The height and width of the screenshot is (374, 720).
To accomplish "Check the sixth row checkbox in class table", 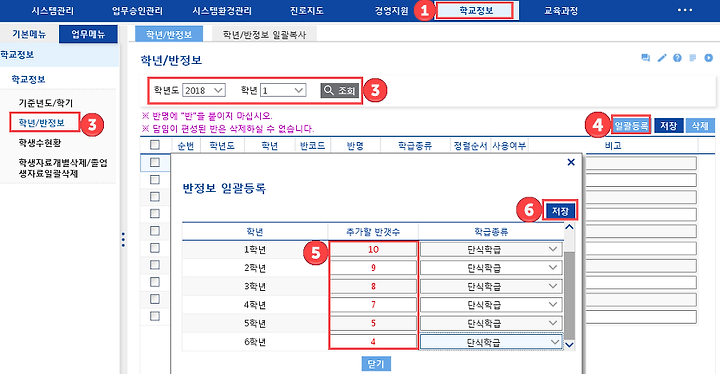I will (x=155, y=248).
